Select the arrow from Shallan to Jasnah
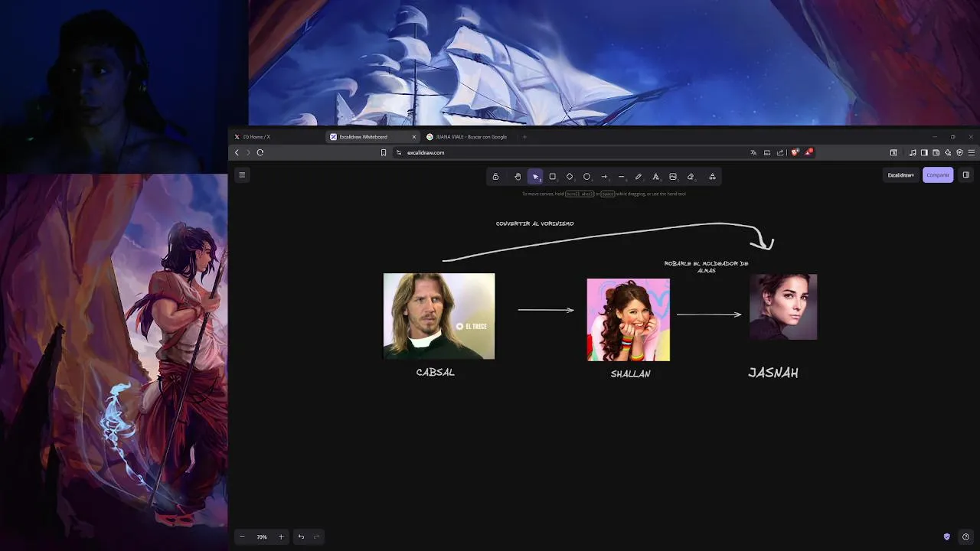The height and width of the screenshot is (551, 980). click(709, 315)
